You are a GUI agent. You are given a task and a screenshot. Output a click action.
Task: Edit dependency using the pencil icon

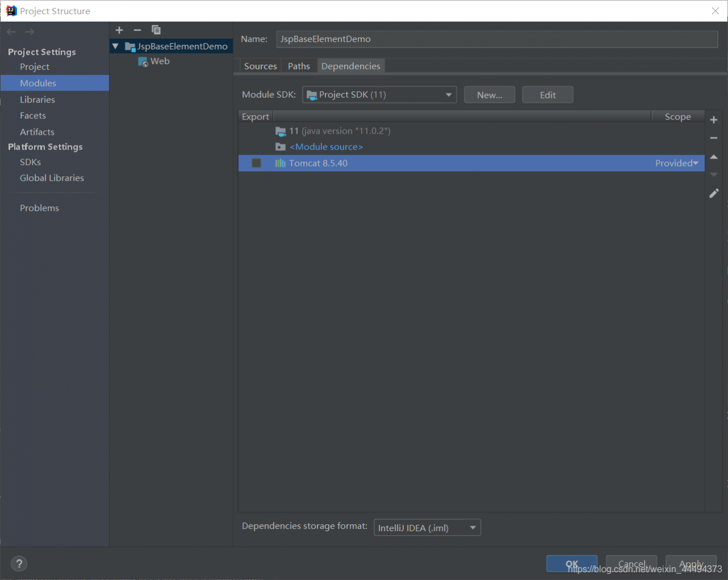click(x=714, y=193)
